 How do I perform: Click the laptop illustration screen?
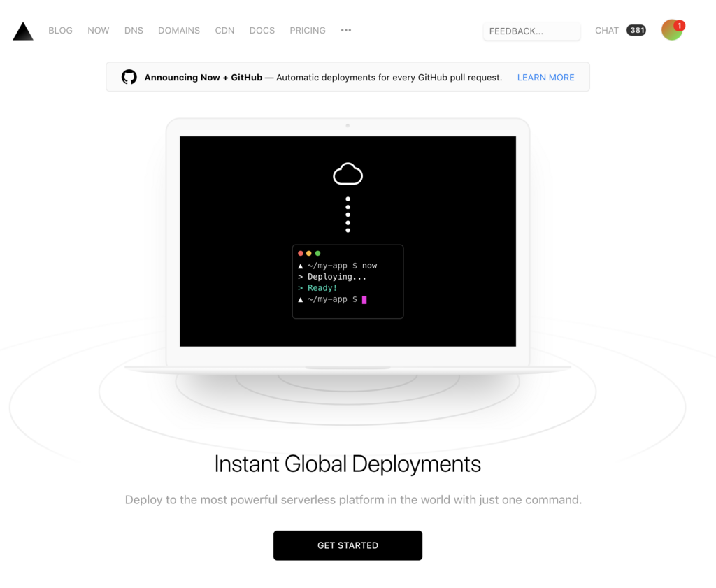click(348, 241)
